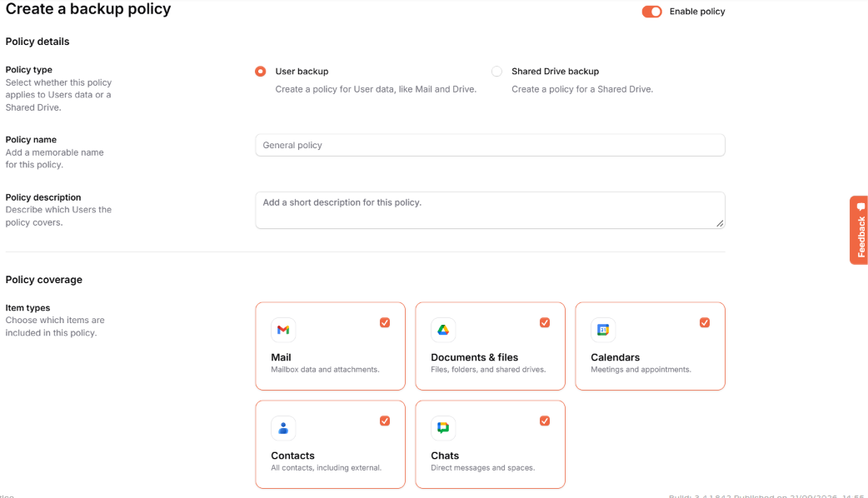
Task: Uncheck the Mail item type checkbox
Action: point(385,322)
